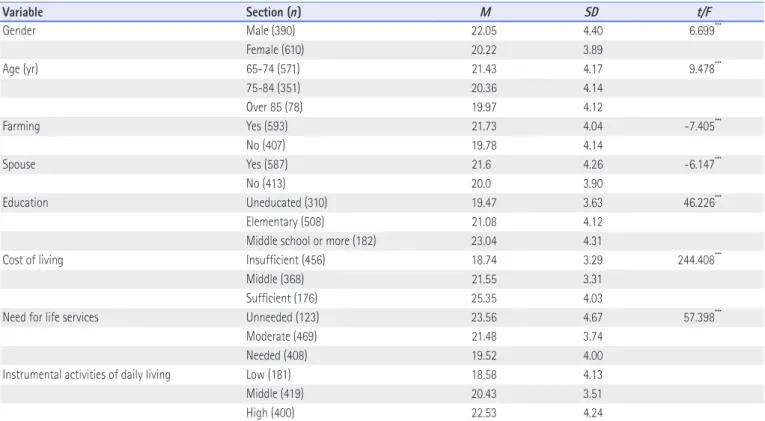This screenshot has height=421, width=765.
Task: Click the mean value 21.55
Action: click(484, 279)
